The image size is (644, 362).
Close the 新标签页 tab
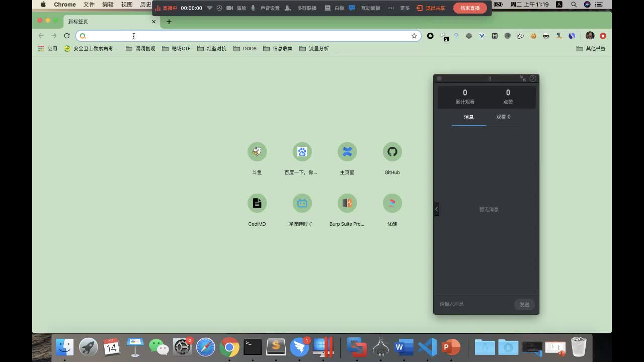pos(153,22)
